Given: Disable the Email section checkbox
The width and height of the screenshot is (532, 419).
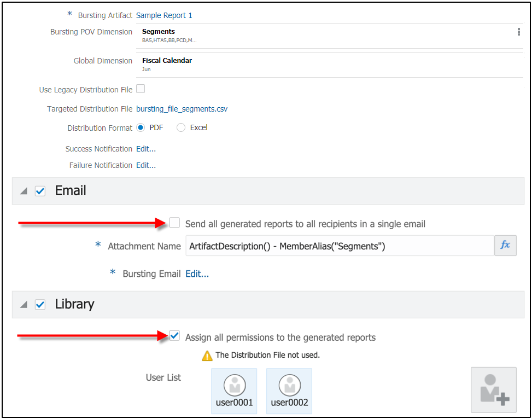Looking at the screenshot, I should point(40,191).
